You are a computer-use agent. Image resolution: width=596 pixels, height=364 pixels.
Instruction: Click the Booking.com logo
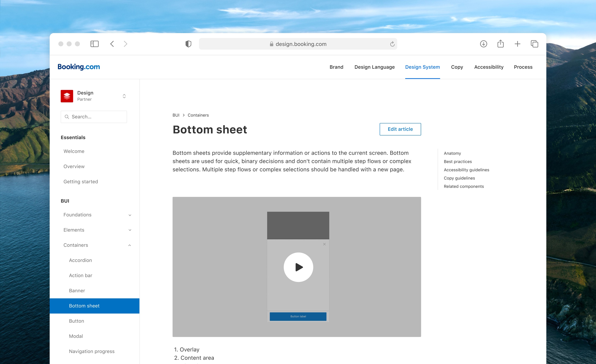(79, 67)
